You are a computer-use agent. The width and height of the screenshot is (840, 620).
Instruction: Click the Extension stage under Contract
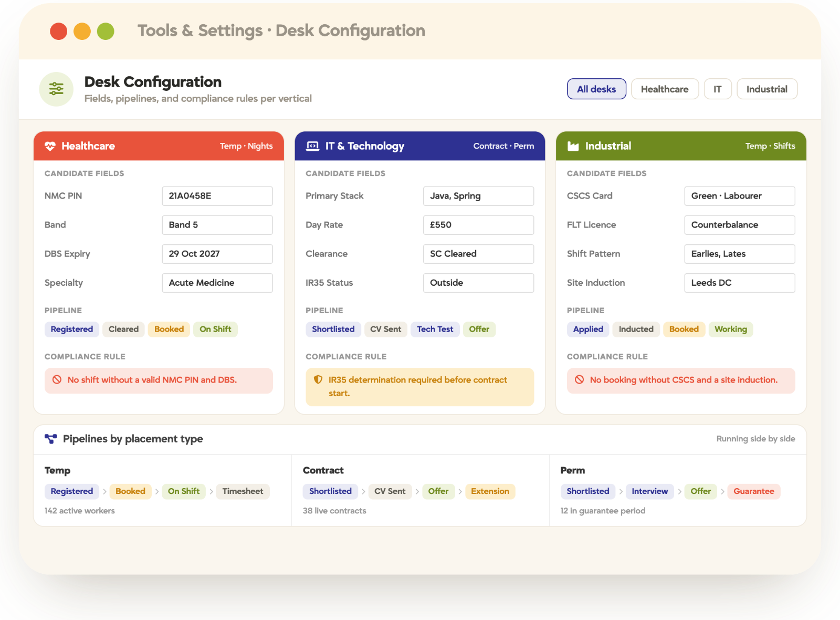pos(490,491)
